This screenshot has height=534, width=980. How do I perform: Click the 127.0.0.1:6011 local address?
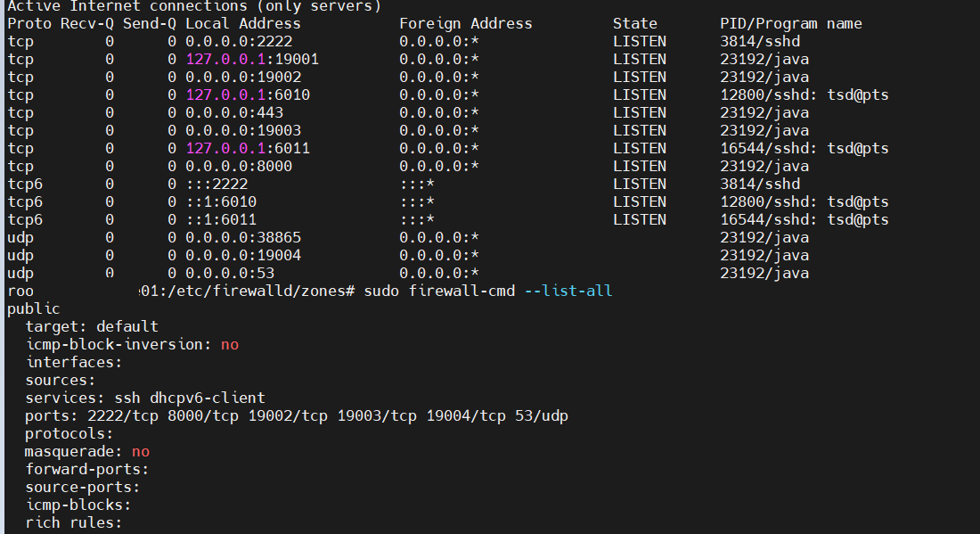[248, 149]
